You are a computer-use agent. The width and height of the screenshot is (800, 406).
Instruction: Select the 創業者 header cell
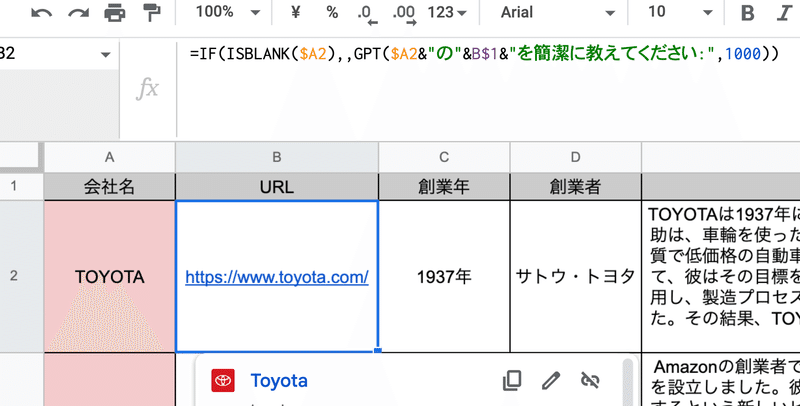[576, 187]
